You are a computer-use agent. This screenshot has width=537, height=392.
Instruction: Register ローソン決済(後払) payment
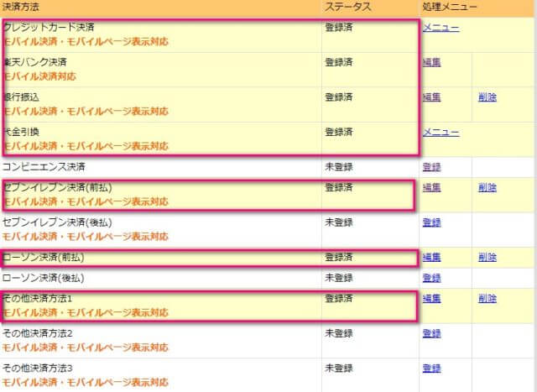(x=431, y=278)
